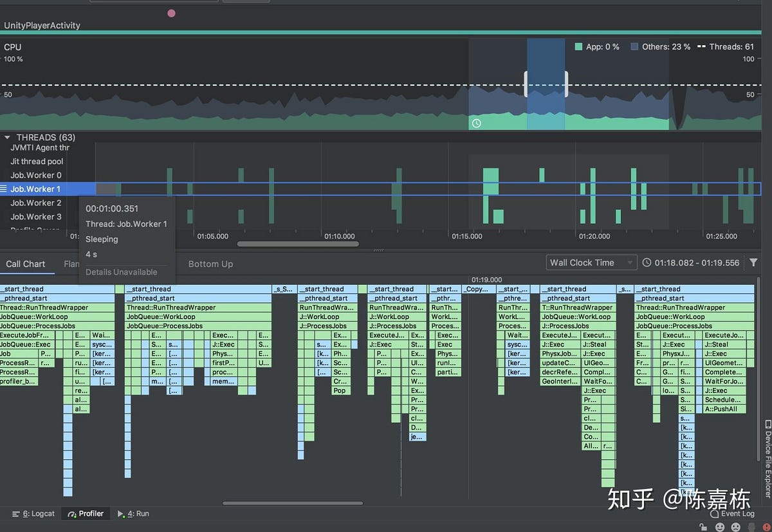This screenshot has width=772, height=532.
Task: Collapse the THREADS (63) section
Action: tap(7, 137)
